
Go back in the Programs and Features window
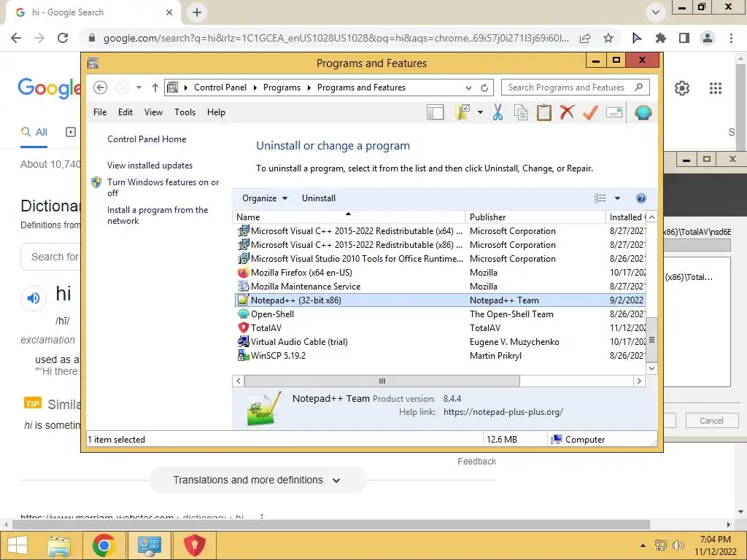[x=100, y=87]
